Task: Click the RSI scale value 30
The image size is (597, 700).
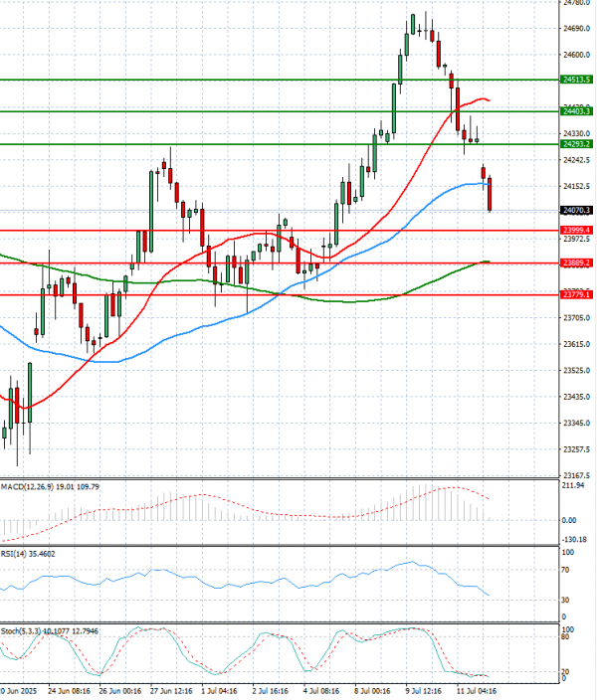Action: click(x=565, y=600)
